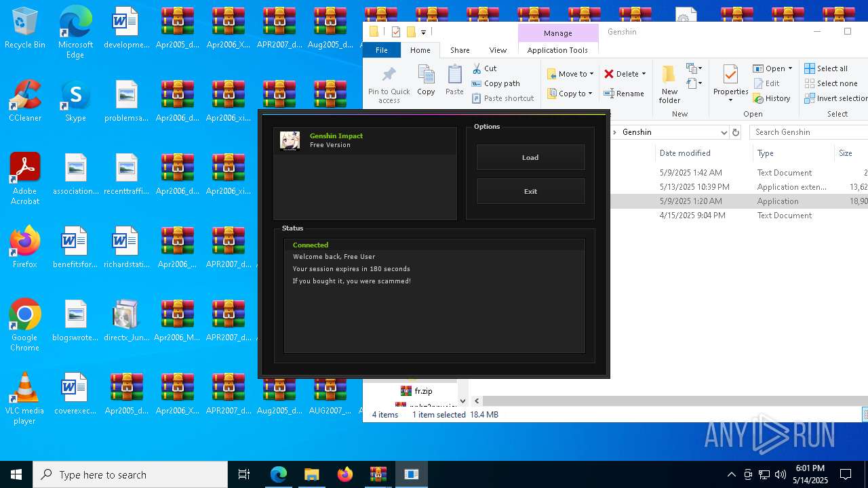Open the Firefox desktop shortcut
This screenshot has width=868, height=488.
pos(25,247)
